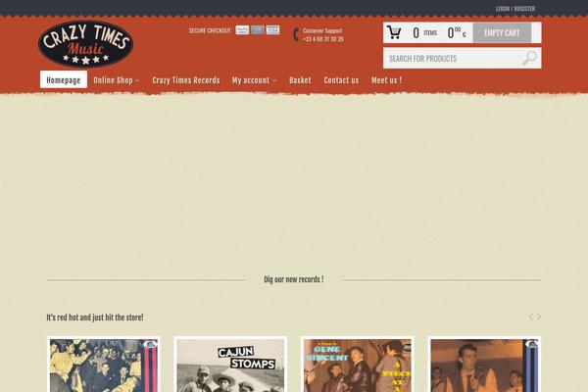Open the Login / Register link
588x392 pixels.
pyautogui.click(x=515, y=9)
